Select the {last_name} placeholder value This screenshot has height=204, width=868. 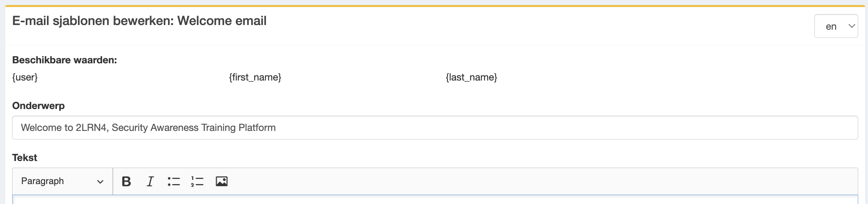point(472,77)
